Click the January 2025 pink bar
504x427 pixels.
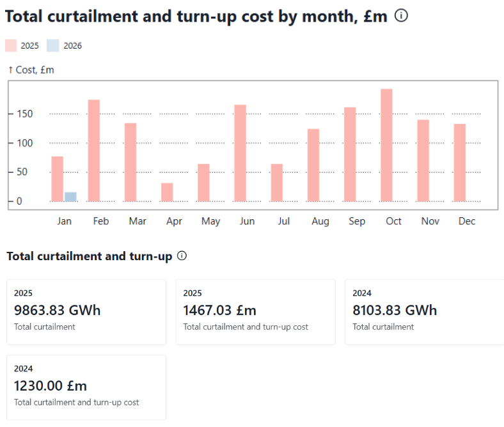[x=58, y=179]
